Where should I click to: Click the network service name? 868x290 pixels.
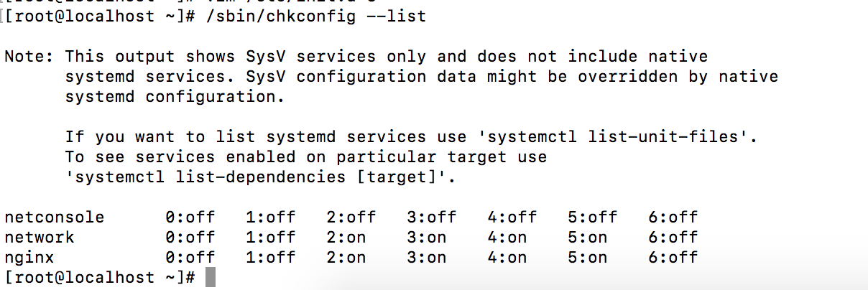click(x=40, y=238)
